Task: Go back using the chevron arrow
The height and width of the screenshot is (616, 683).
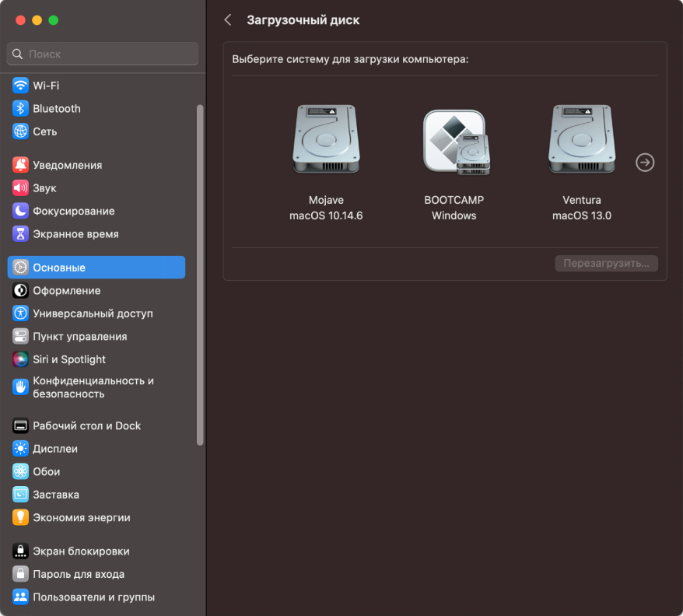Action: [228, 20]
